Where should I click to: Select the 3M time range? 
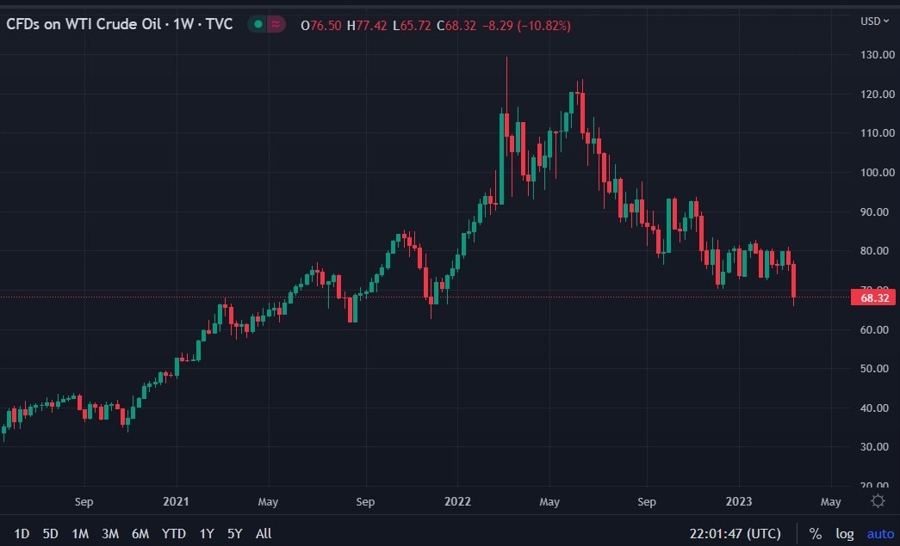click(x=110, y=534)
